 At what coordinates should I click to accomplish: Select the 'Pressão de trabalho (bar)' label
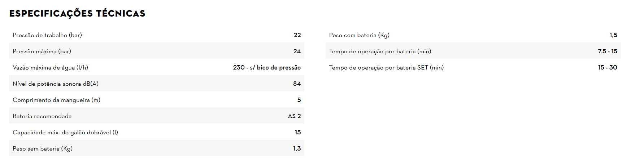(47, 35)
